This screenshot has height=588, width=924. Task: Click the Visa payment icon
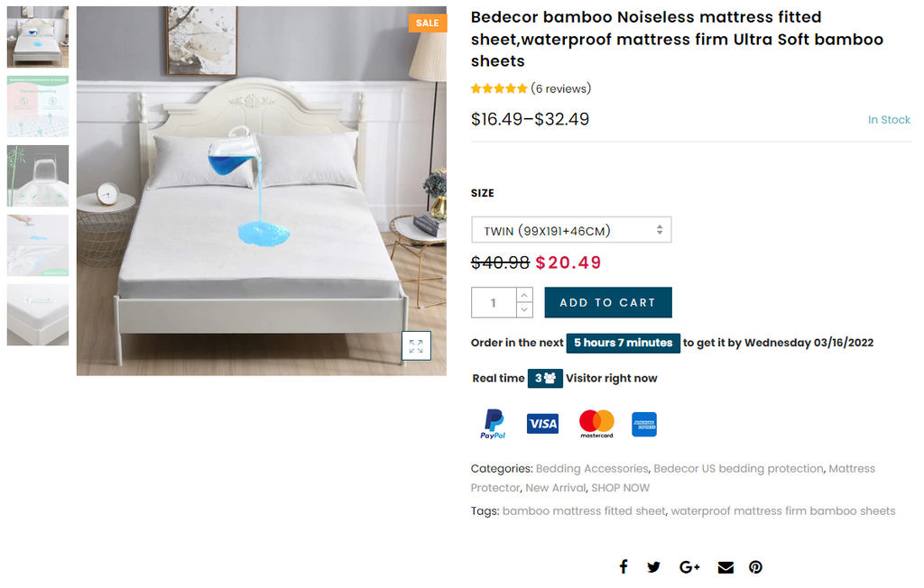tap(542, 424)
